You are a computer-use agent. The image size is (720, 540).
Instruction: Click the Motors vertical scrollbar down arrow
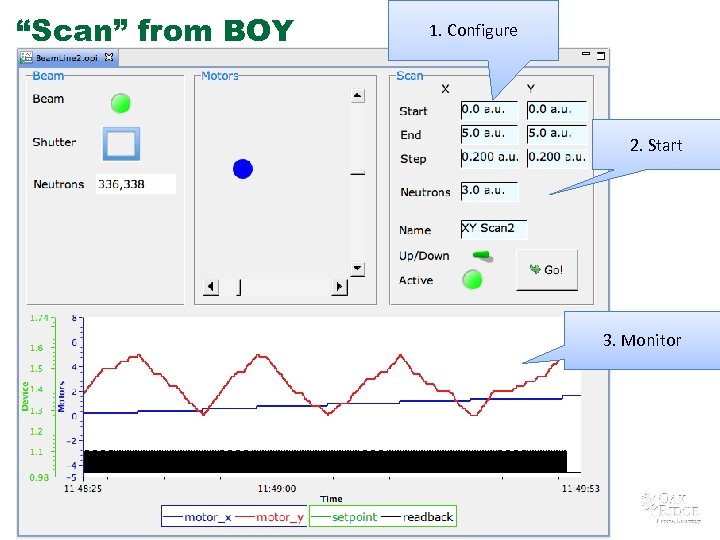pyautogui.click(x=357, y=269)
